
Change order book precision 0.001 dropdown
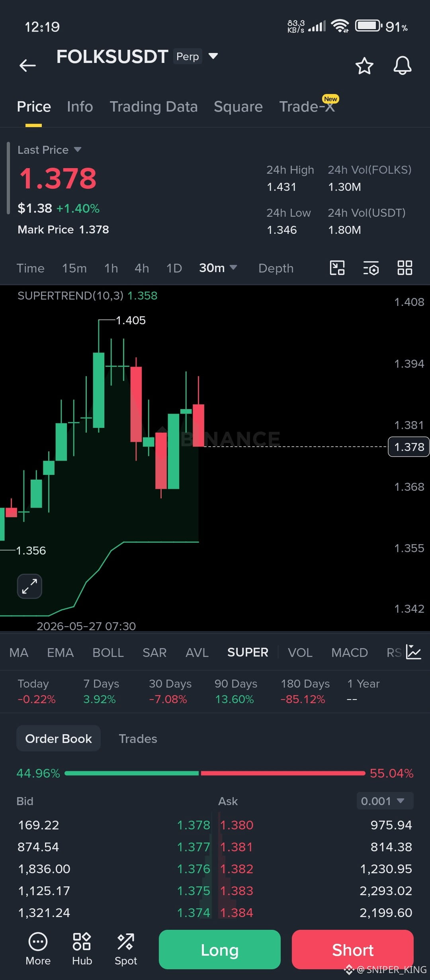(385, 801)
